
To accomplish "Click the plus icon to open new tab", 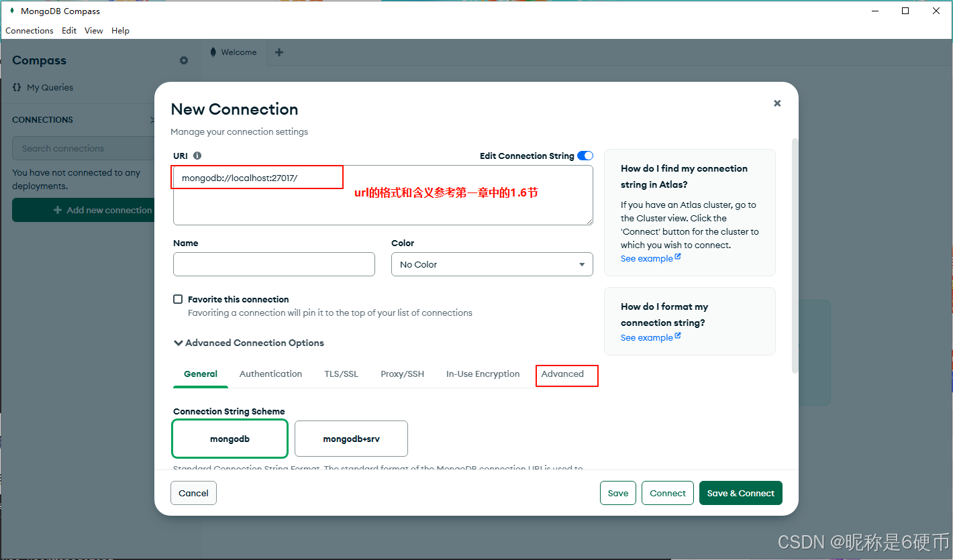I will click(x=279, y=52).
